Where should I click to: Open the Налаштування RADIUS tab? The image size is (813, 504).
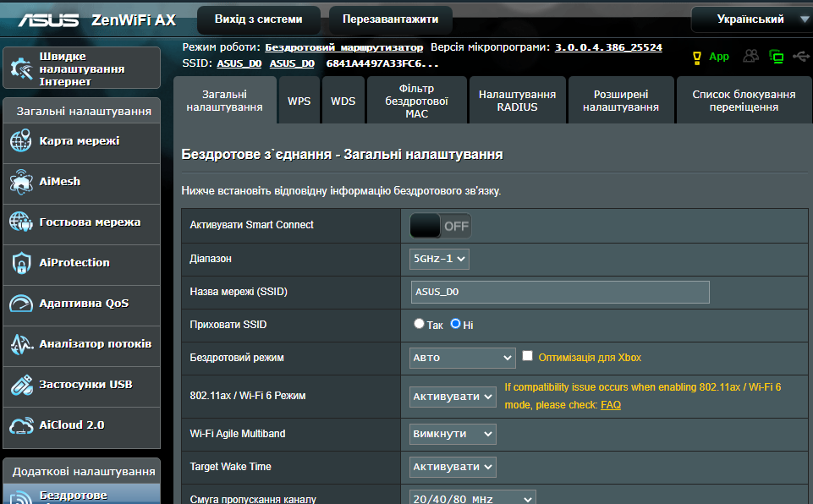(518, 101)
